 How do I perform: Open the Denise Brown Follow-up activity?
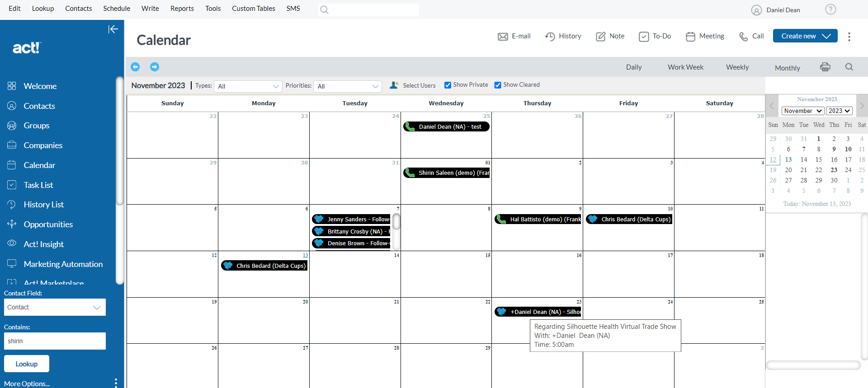click(x=351, y=243)
